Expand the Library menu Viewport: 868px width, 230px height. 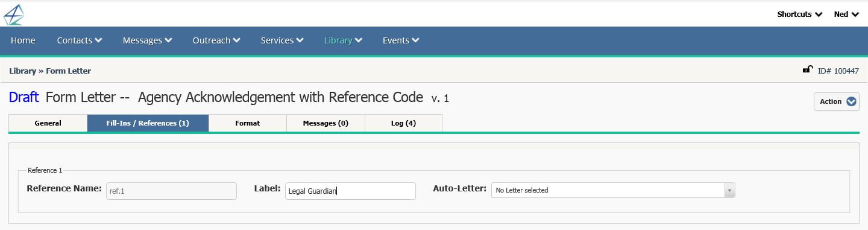343,40
